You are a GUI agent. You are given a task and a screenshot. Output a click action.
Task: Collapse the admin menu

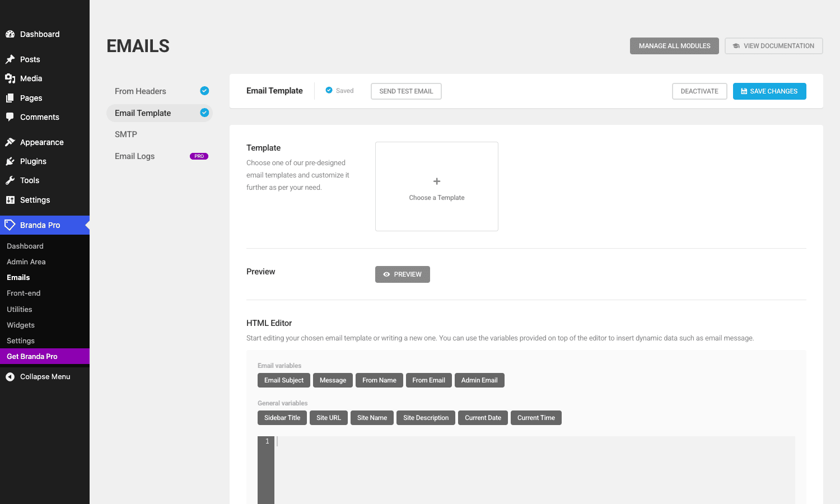click(45, 377)
